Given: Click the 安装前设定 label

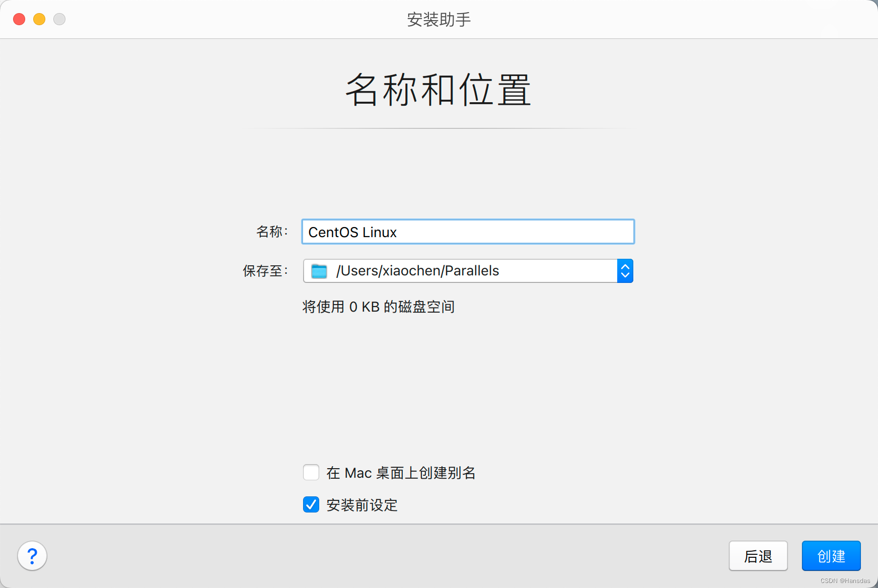Looking at the screenshot, I should (x=362, y=505).
